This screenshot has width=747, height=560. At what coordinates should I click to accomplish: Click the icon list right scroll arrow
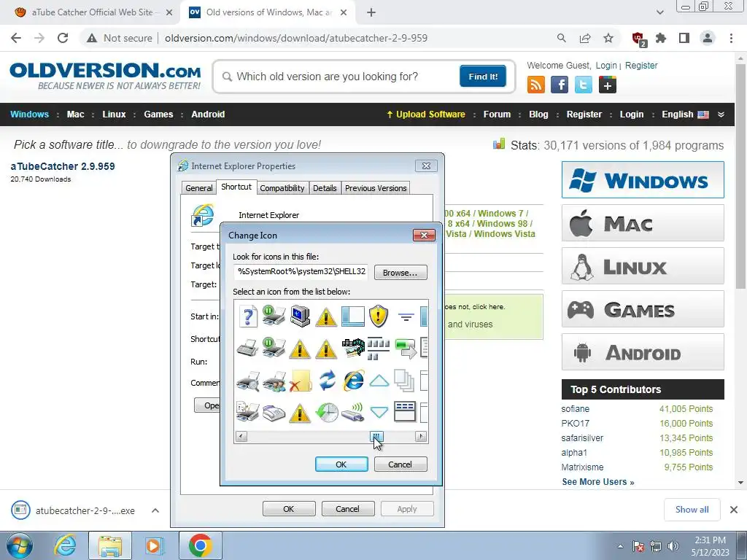coord(421,436)
